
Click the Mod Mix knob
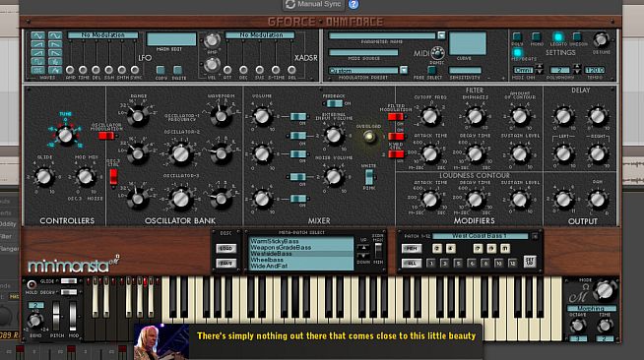85,177
